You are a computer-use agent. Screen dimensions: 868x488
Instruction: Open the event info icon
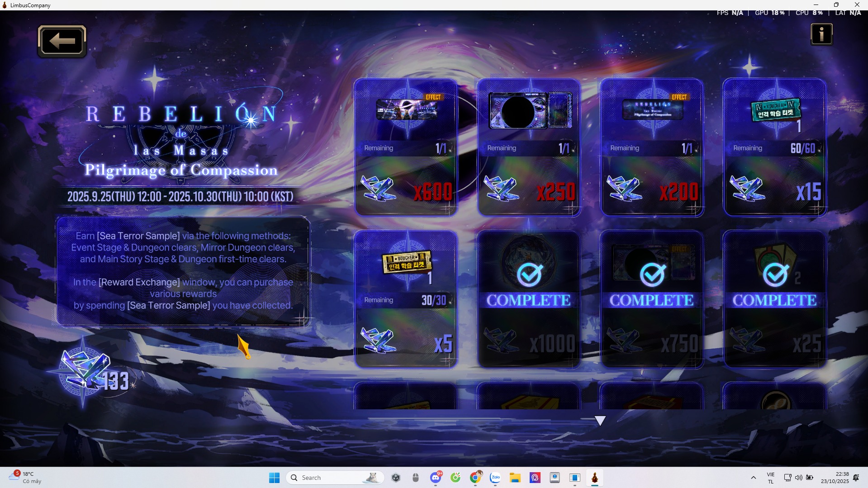[821, 34]
